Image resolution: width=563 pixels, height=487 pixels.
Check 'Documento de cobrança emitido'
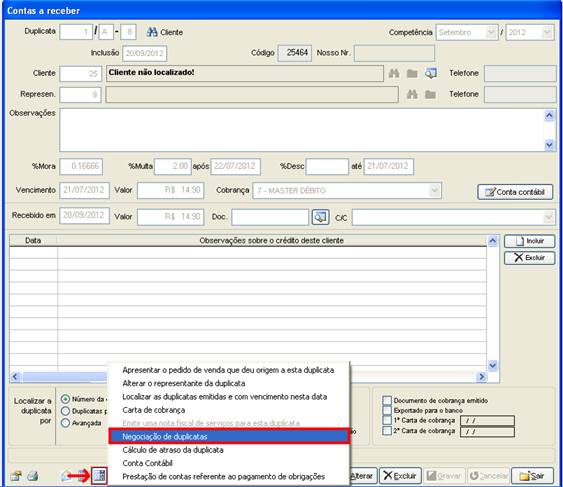click(x=387, y=400)
